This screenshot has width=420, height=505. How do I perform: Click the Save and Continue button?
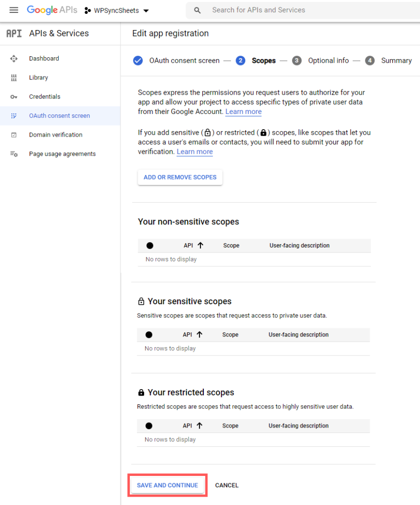pos(167,485)
